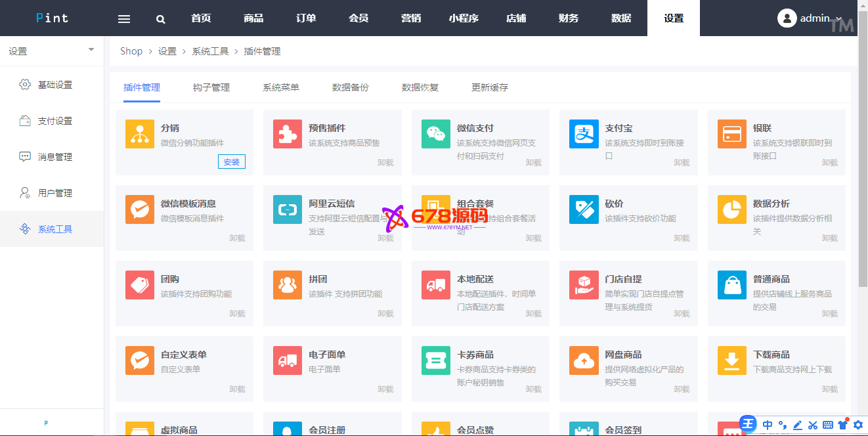
Task: Click the 微信支付 WeChat icon
Action: (x=436, y=134)
